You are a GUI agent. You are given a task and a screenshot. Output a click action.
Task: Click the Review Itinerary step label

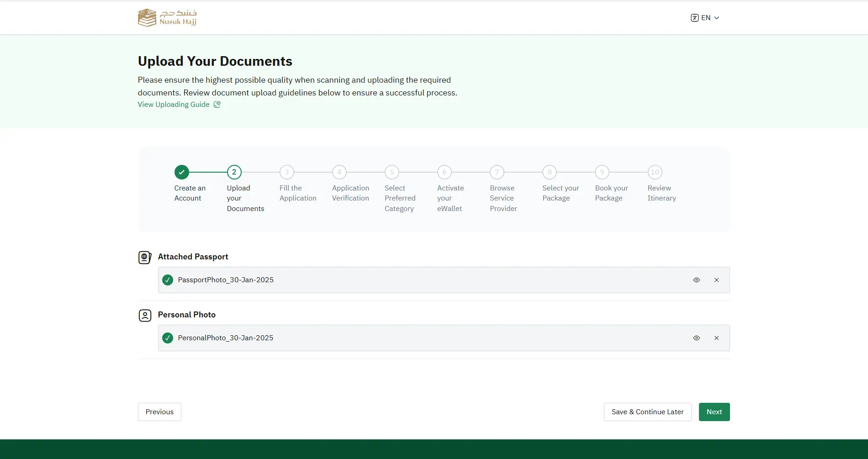[x=662, y=193]
